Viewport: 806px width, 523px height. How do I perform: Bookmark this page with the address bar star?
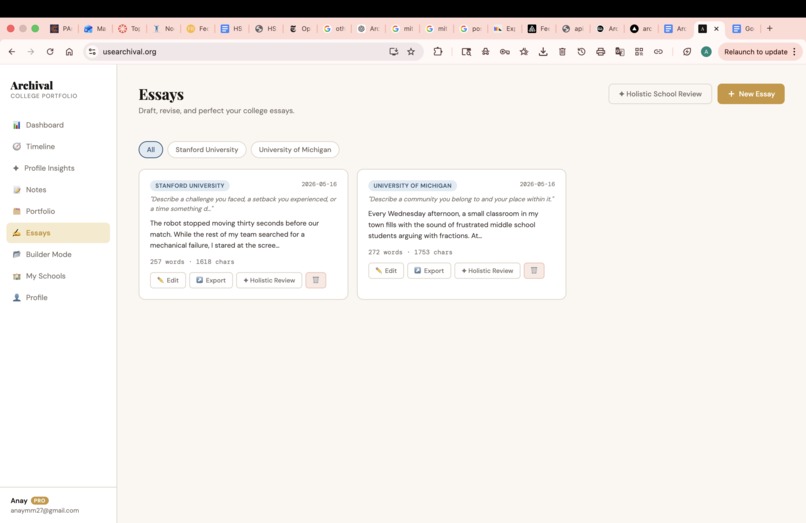pos(411,52)
